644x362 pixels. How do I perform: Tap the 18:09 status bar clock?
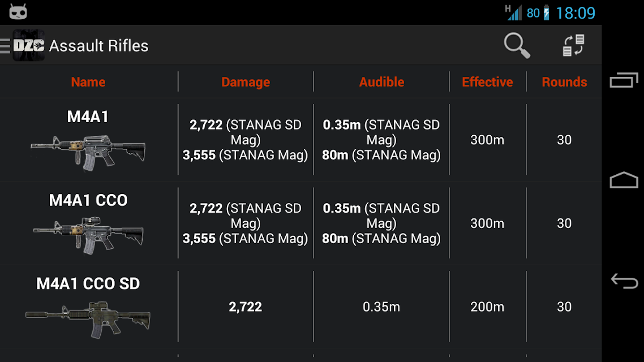[x=576, y=13]
